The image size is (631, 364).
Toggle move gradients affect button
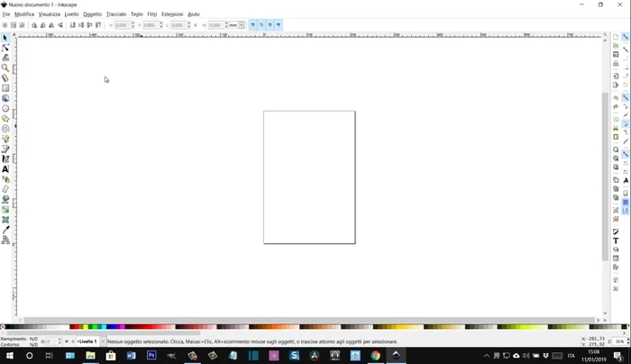(270, 25)
